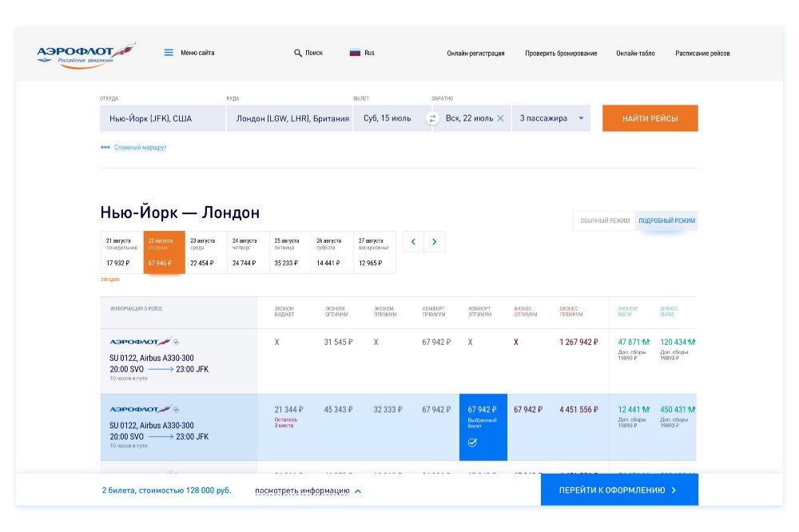
Task: Select the 26 августа суббота date tab
Action: [332, 252]
